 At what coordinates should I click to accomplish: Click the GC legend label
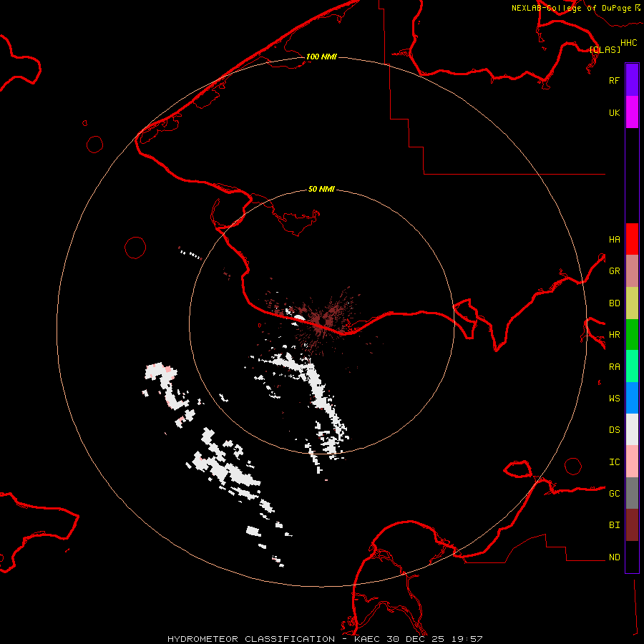click(614, 493)
